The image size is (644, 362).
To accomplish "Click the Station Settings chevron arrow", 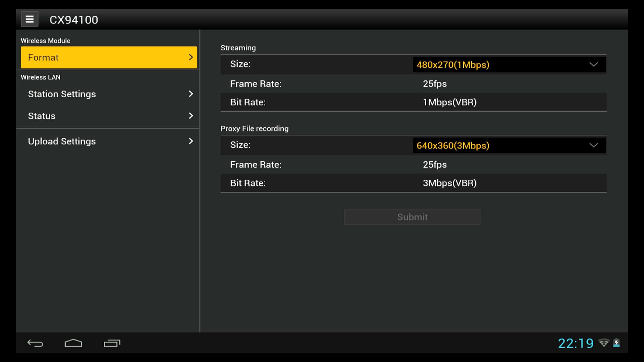I will coord(191,94).
